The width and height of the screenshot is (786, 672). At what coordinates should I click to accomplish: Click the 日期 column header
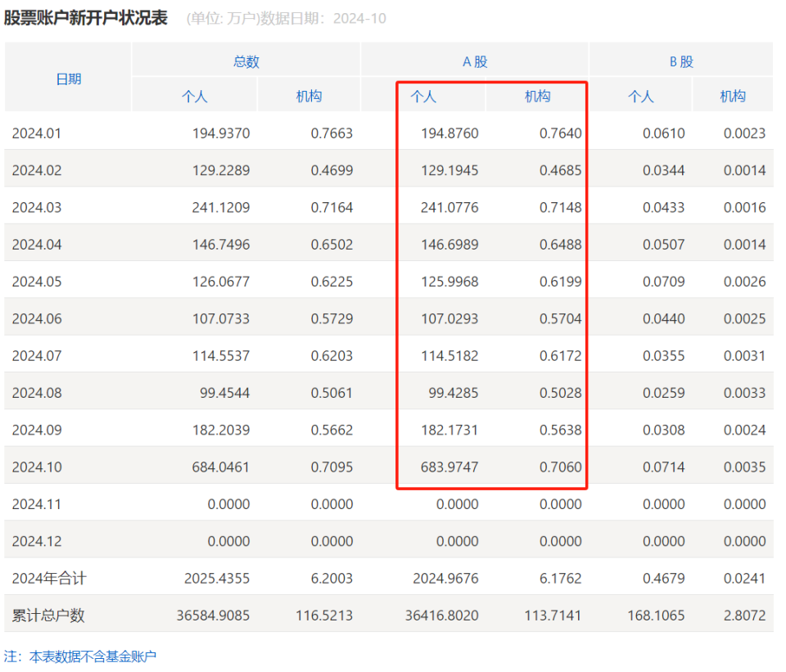pyautogui.click(x=68, y=79)
